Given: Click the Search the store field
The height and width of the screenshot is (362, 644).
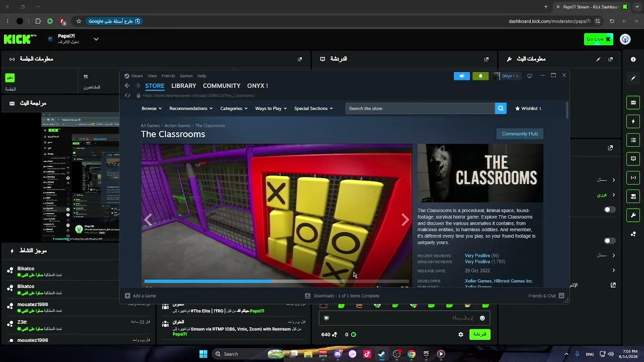Looking at the screenshot, I should pyautogui.click(x=420, y=109).
